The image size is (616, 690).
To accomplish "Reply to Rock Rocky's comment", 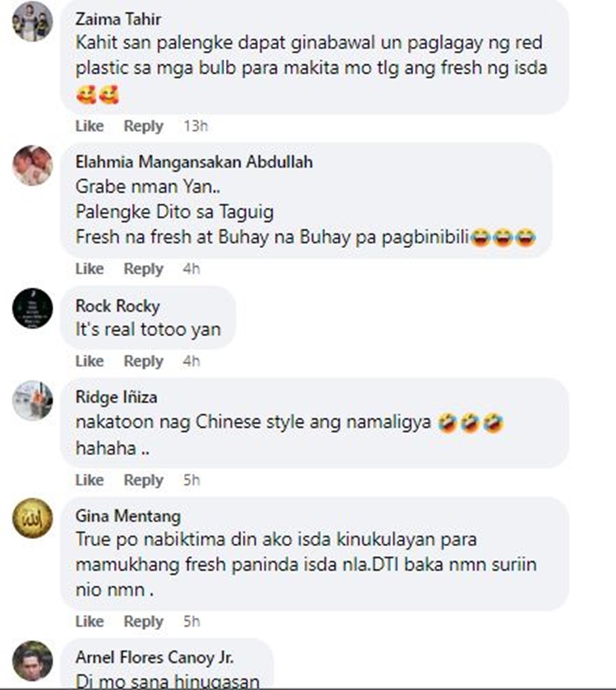I will tap(144, 361).
